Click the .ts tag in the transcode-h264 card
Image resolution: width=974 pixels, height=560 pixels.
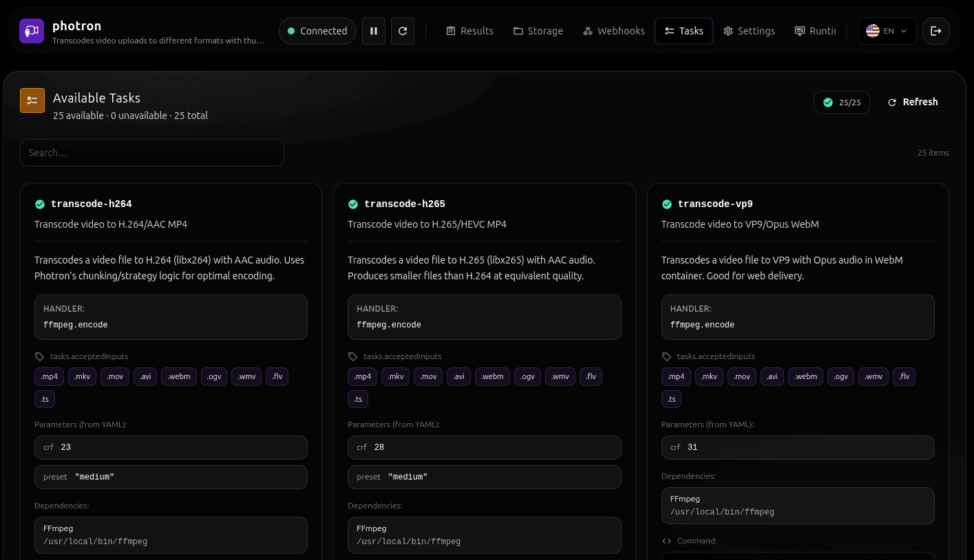[x=45, y=399]
